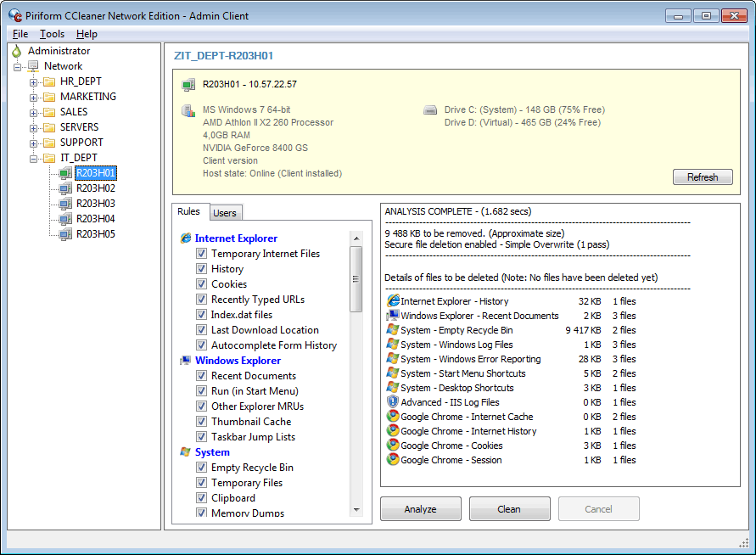Switch to the Users tab
This screenshot has height=555, width=756.
coord(225,213)
